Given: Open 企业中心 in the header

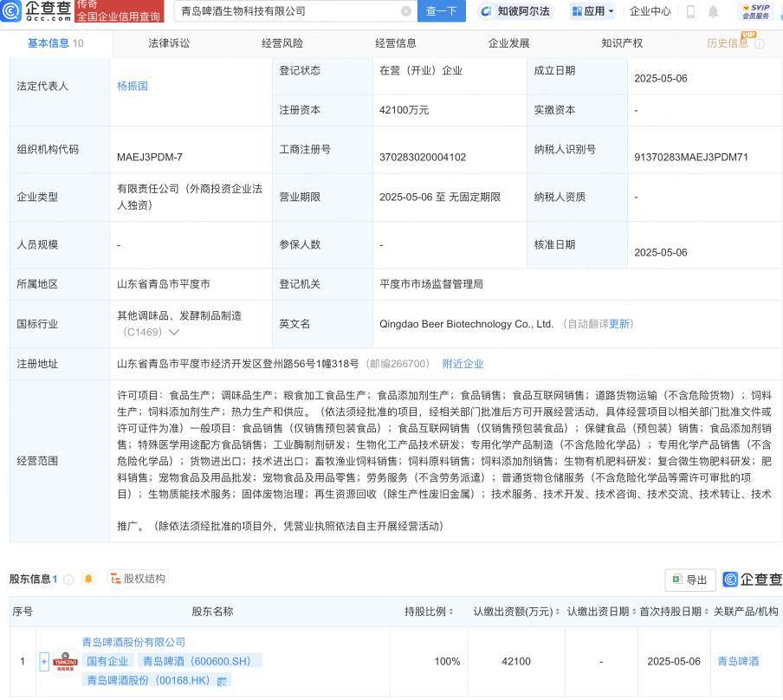Looking at the screenshot, I should click(650, 11).
